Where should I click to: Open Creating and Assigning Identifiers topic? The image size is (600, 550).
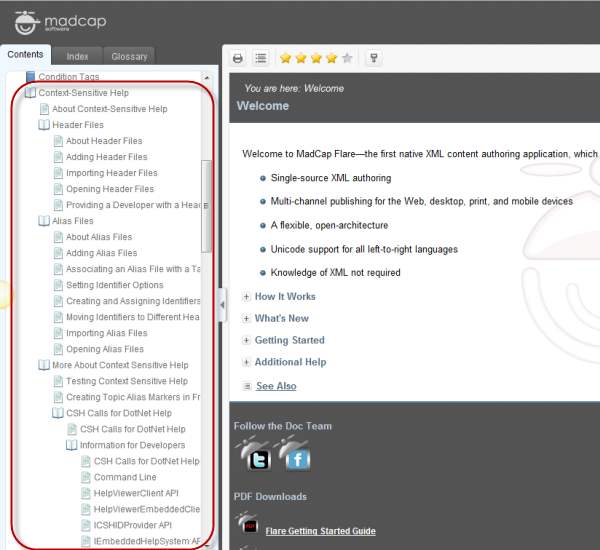click(133, 301)
